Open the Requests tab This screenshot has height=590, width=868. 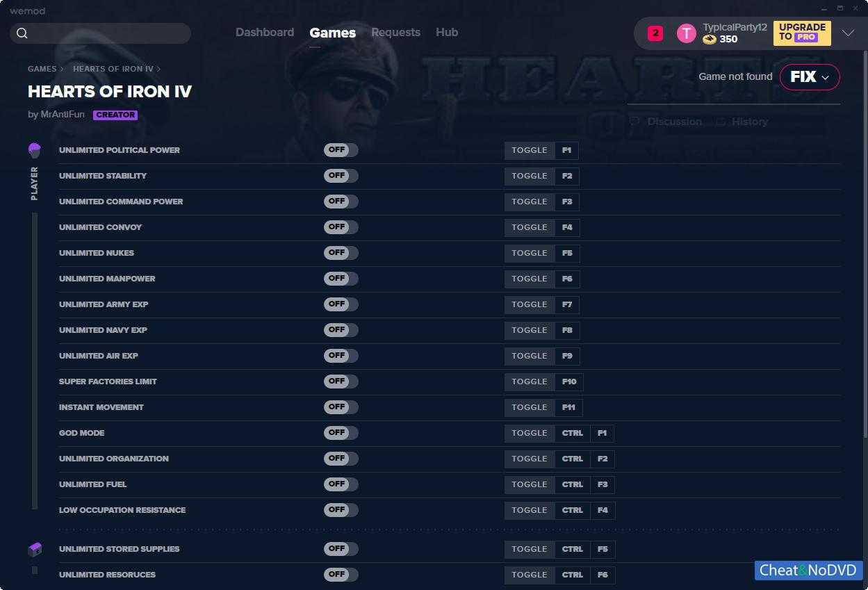(x=395, y=33)
